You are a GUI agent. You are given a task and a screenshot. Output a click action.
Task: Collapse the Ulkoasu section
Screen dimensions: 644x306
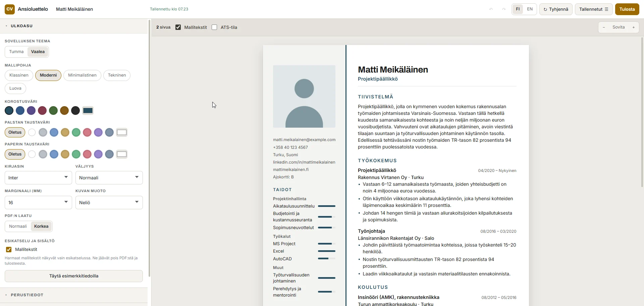pos(74,26)
